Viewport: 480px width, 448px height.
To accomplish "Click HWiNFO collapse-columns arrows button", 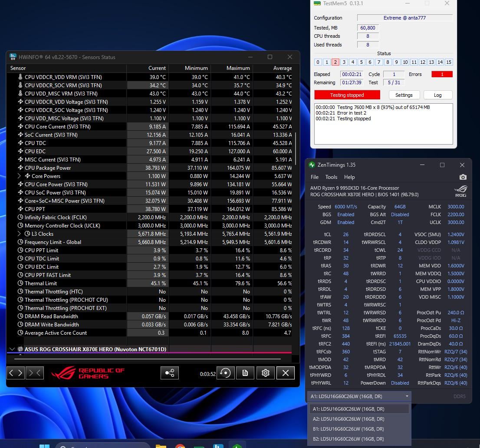I will (x=35, y=372).
